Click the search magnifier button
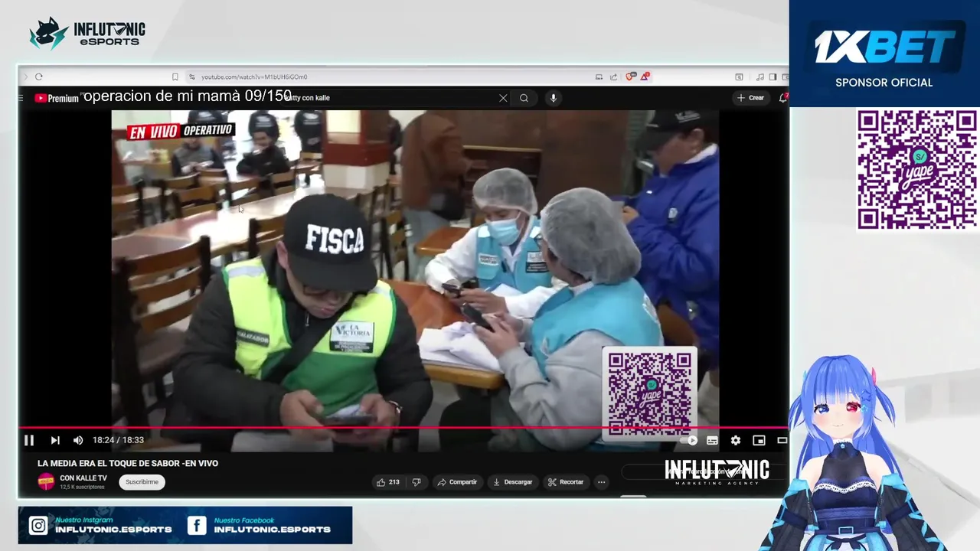Viewport: 980px width, 551px height. [524, 98]
